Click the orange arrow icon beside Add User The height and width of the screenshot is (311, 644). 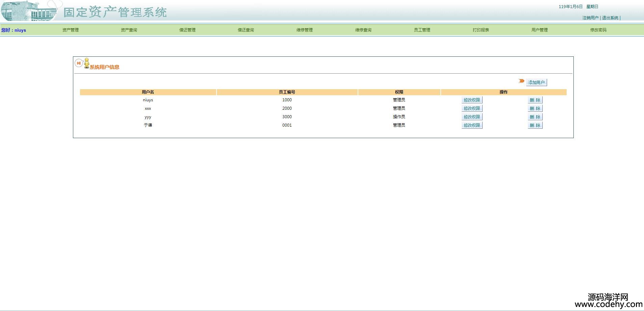coord(521,81)
